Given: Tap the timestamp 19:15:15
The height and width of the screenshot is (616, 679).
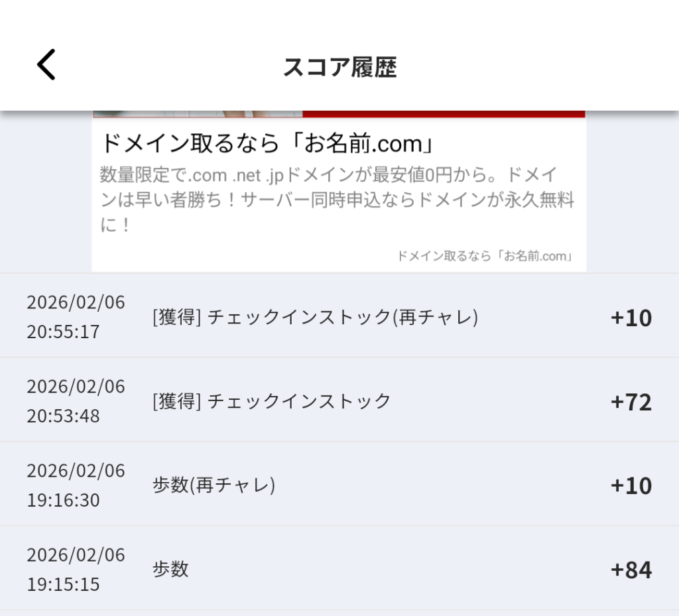Looking at the screenshot, I should coord(63,584).
